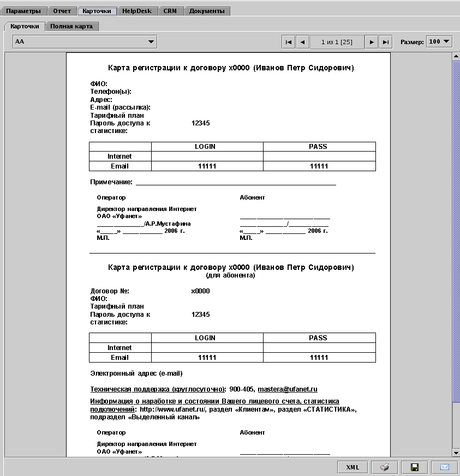Send the card via the envelope icon

(444, 467)
